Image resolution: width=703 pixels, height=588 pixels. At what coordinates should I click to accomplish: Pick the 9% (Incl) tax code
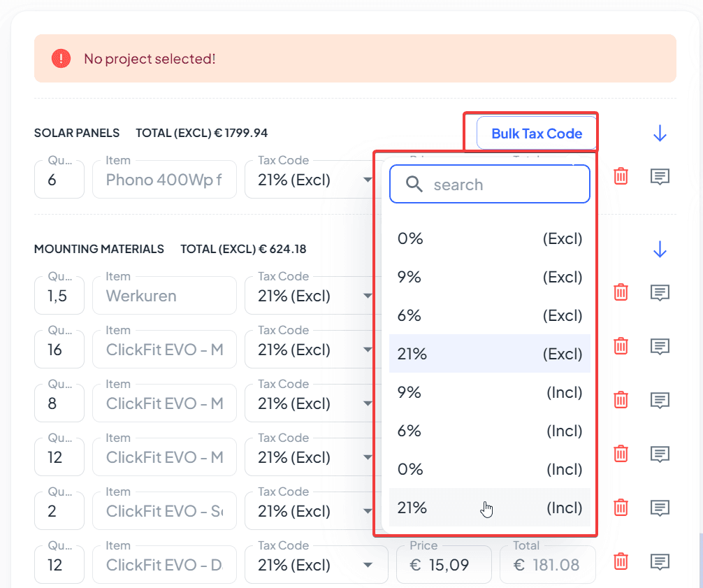pyautogui.click(x=489, y=393)
